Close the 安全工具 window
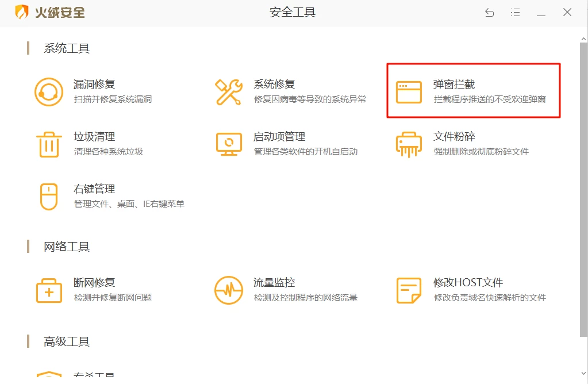This screenshot has height=384, width=588. pos(567,13)
